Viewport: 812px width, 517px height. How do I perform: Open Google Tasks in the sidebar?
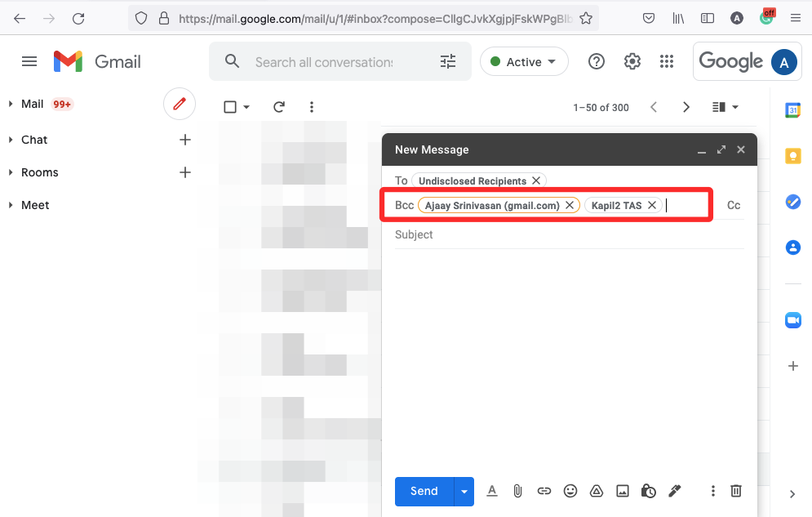[x=792, y=202]
